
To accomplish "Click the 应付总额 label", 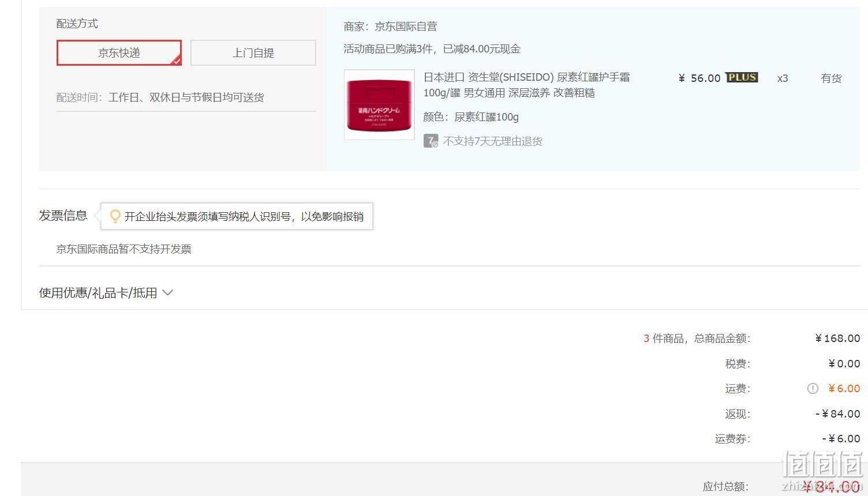I will (727, 487).
